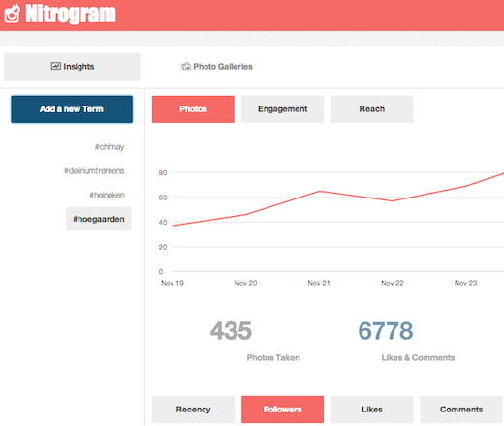Click the Nitrogram camera flame logo icon
Screen dimensions: 504x426
coord(12,13)
